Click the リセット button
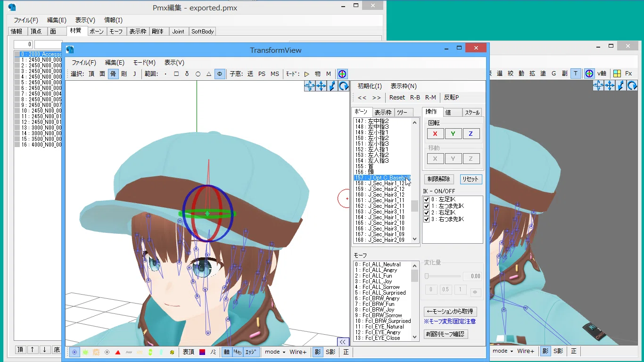Screen dimensions: 644x362 pyautogui.click(x=471, y=179)
